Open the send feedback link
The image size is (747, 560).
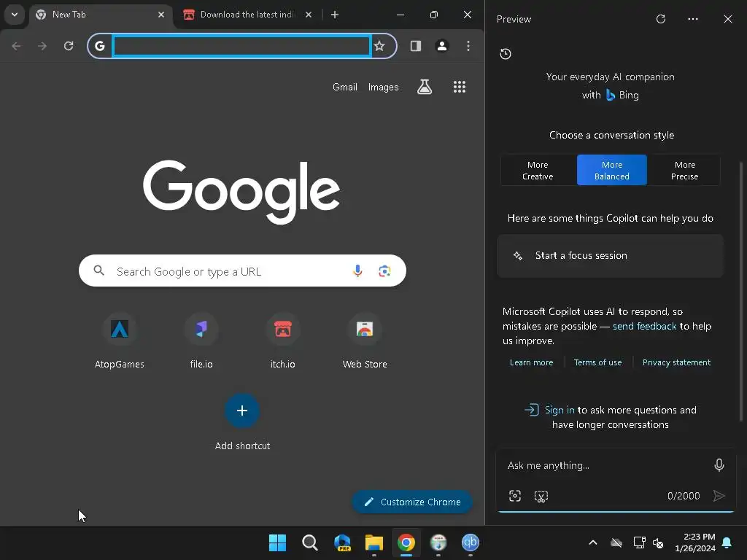(644, 326)
